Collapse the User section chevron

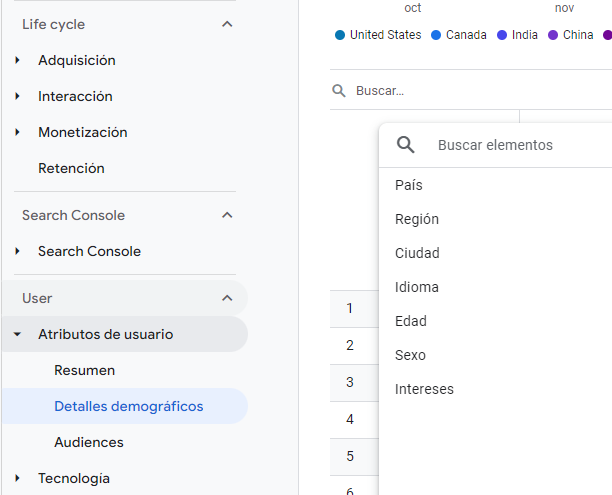227,298
